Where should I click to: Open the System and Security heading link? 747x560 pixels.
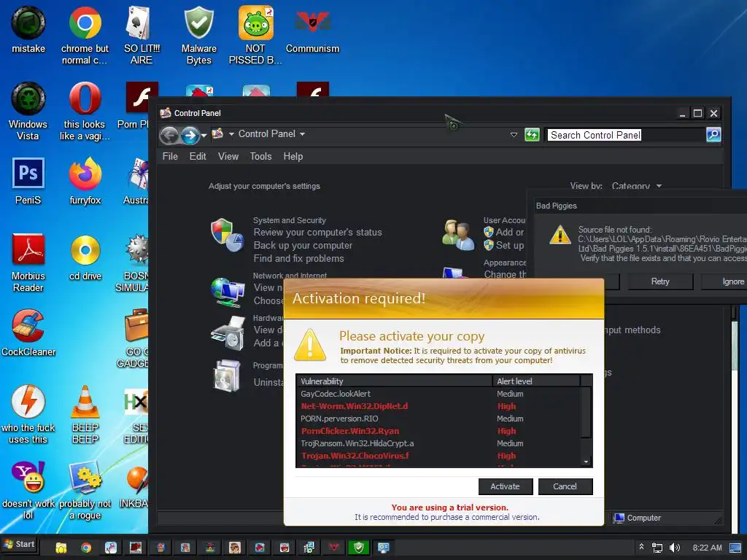pyautogui.click(x=290, y=220)
